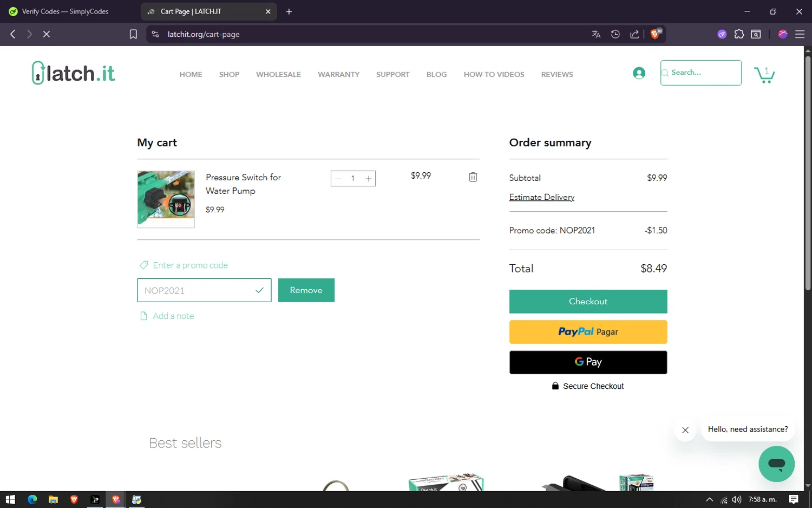This screenshot has height=508, width=812.
Task: Open Brave Shields icon
Action: (656, 34)
